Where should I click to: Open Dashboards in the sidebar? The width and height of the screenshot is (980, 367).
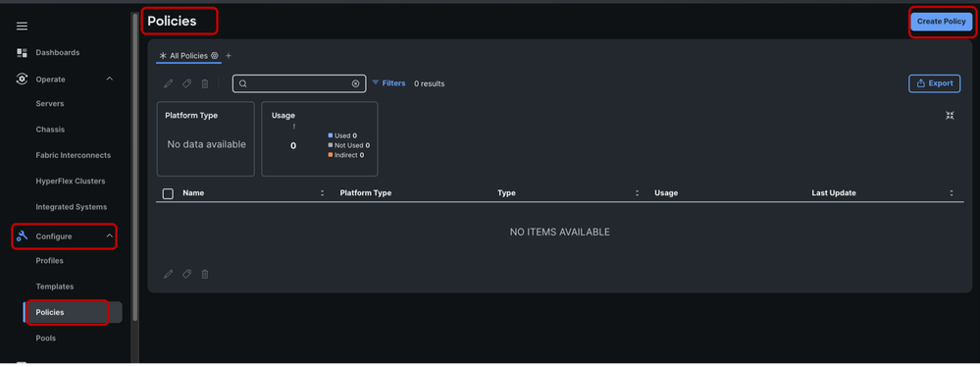[x=58, y=53]
